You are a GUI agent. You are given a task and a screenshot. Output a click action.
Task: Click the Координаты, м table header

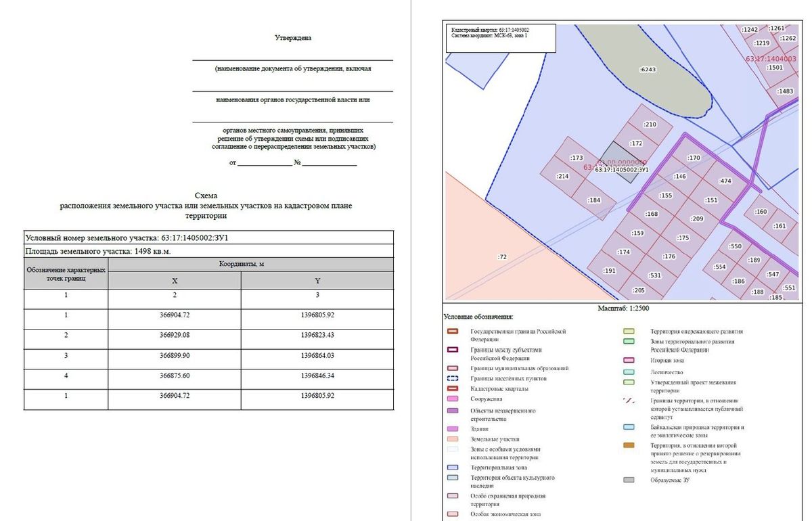coord(251,264)
